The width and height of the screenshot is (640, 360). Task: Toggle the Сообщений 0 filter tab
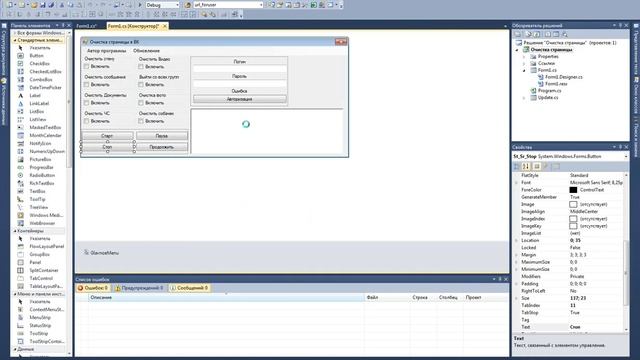point(189,288)
